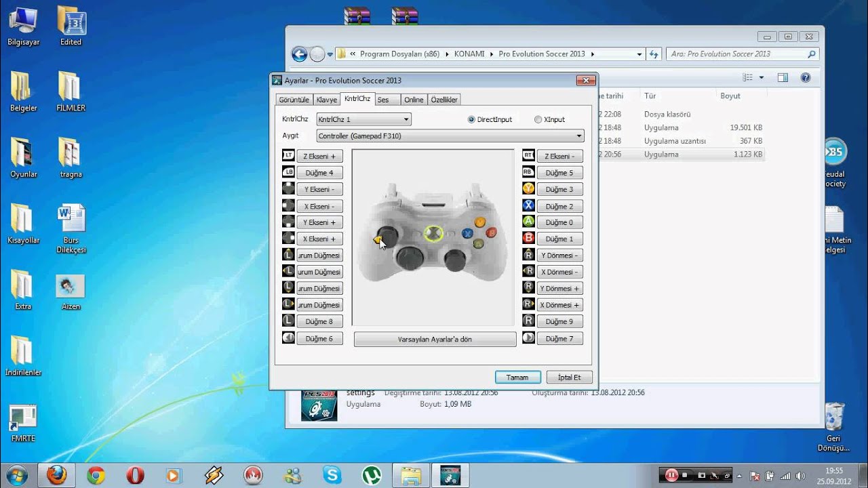Click the left stick press icon beside Düğme 8
The height and width of the screenshot is (488, 868).
pos(288,321)
